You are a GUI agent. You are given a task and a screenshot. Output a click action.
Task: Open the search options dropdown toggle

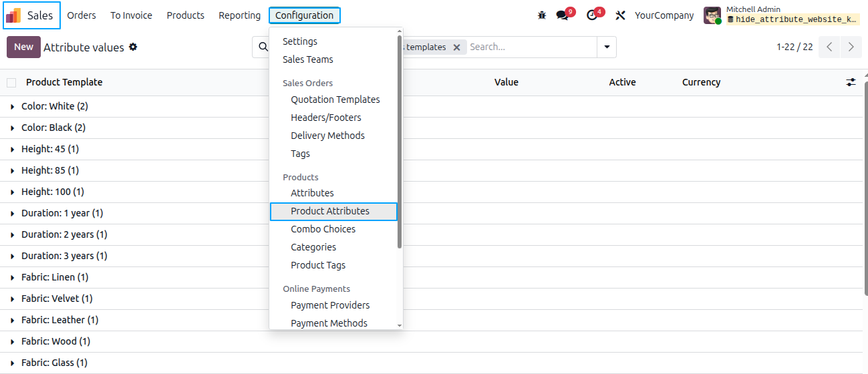point(607,47)
